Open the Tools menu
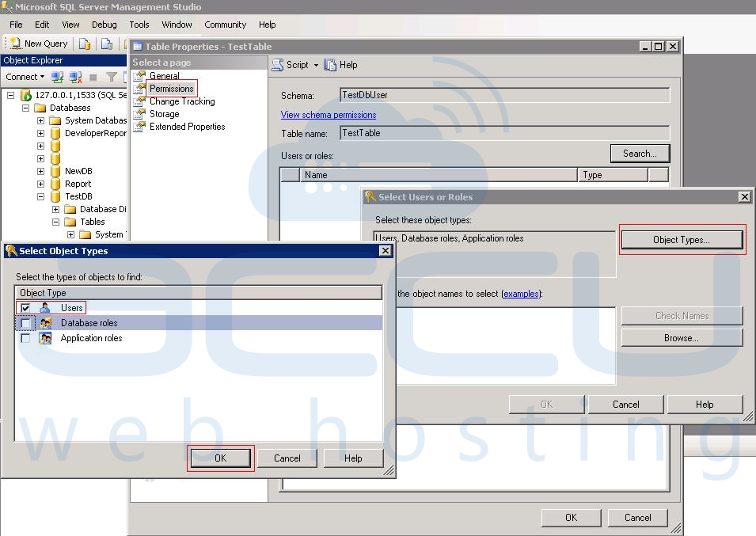756x536 pixels. pyautogui.click(x=139, y=25)
